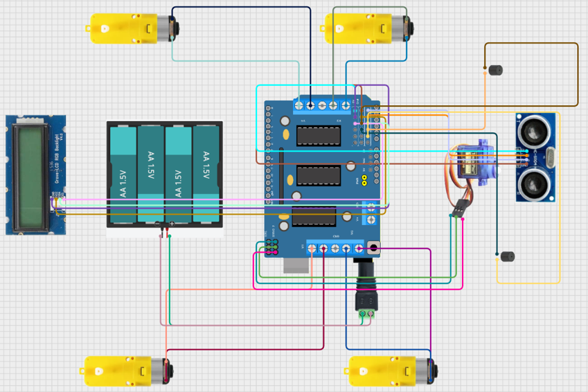The height and width of the screenshot is (392, 588).
Task: Select the lower black buzzer
Action: point(508,256)
